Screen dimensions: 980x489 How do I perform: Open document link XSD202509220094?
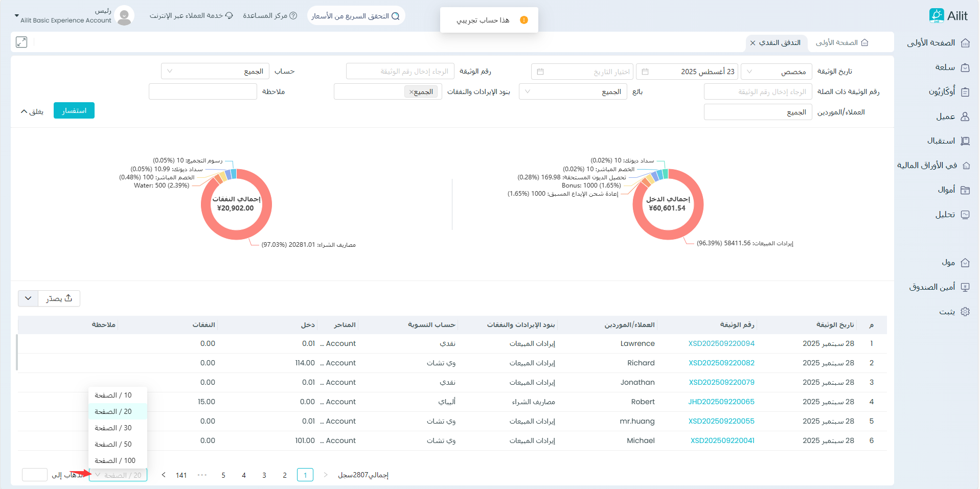(x=721, y=343)
